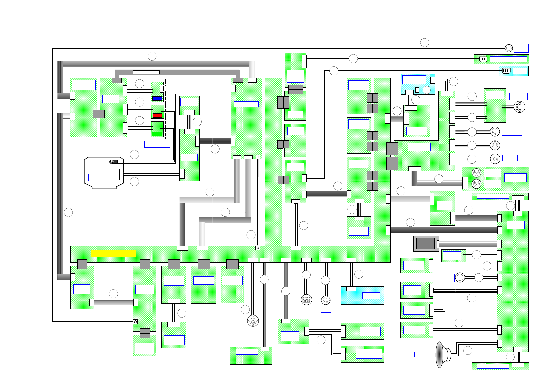The height and width of the screenshot is (392, 555).
Task: Click the speaker icon
Action: point(442,355)
